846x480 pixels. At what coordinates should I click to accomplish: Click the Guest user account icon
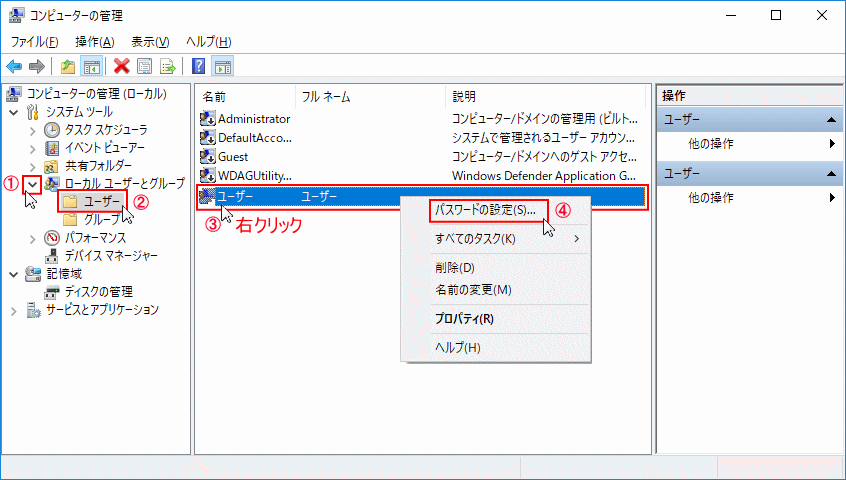208,156
